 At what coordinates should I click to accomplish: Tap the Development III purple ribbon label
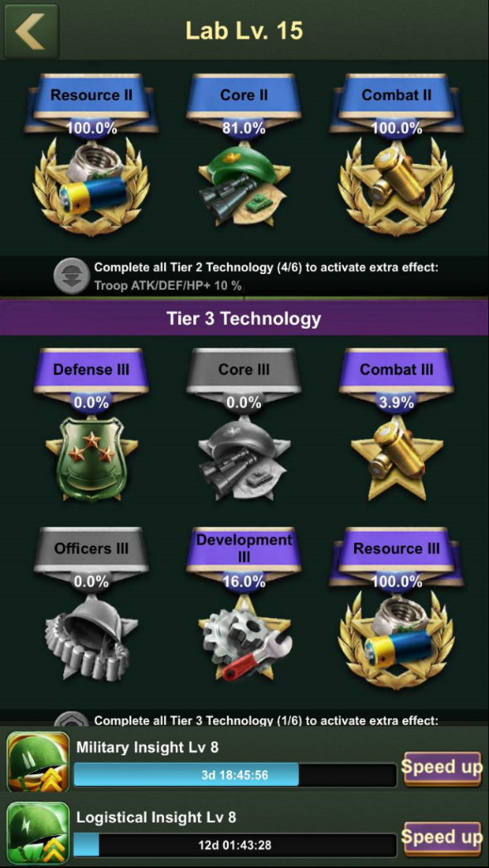tap(244, 548)
